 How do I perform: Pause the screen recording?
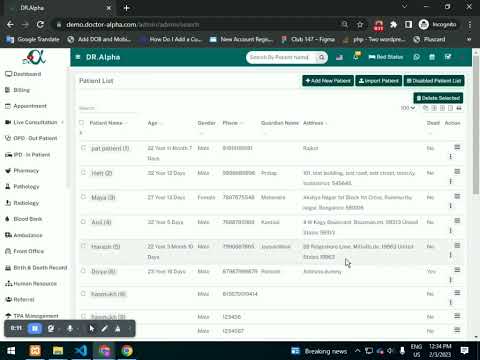pos(35,329)
